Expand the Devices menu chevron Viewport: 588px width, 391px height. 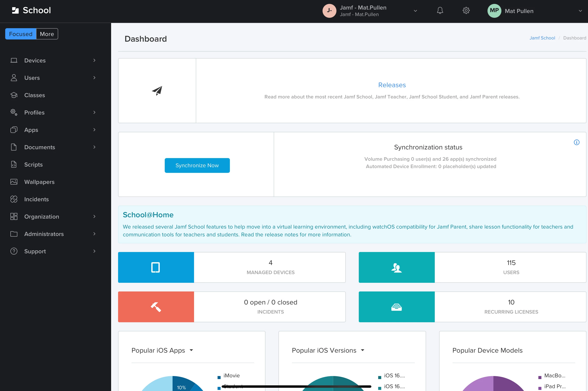click(x=94, y=60)
